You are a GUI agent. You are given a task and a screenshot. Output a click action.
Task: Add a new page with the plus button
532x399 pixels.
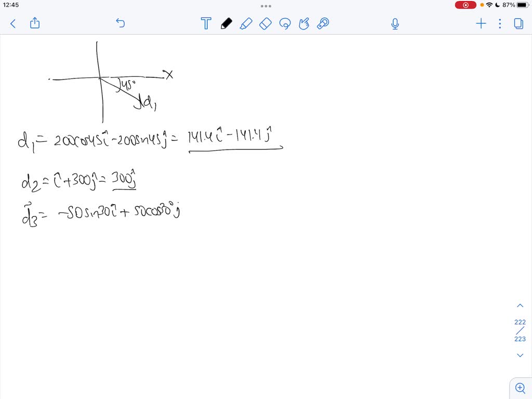click(x=481, y=23)
